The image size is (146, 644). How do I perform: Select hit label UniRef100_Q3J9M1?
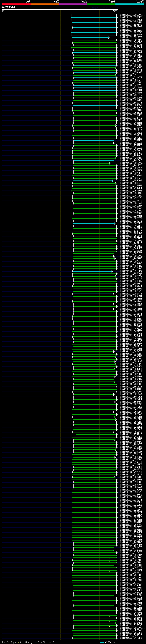(131, 60)
